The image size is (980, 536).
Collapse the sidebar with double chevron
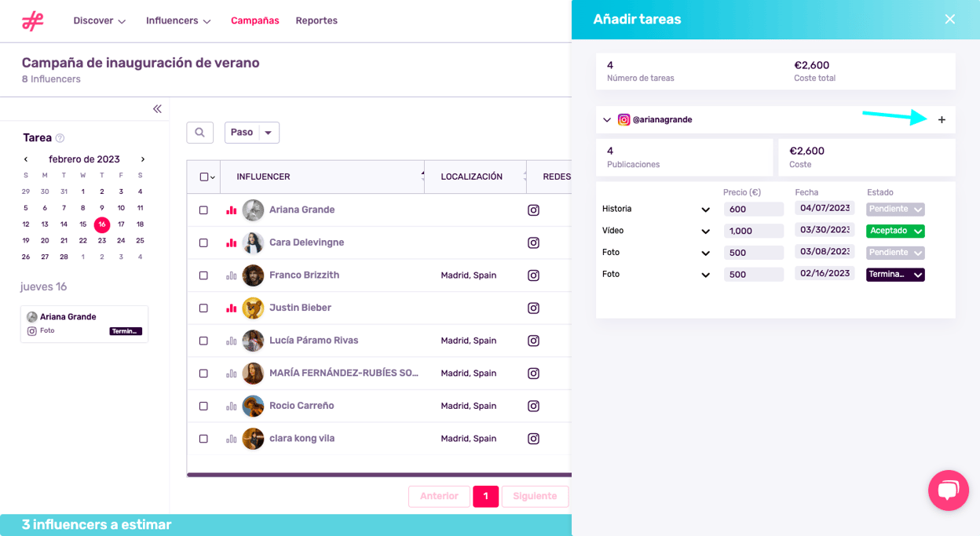(x=157, y=109)
